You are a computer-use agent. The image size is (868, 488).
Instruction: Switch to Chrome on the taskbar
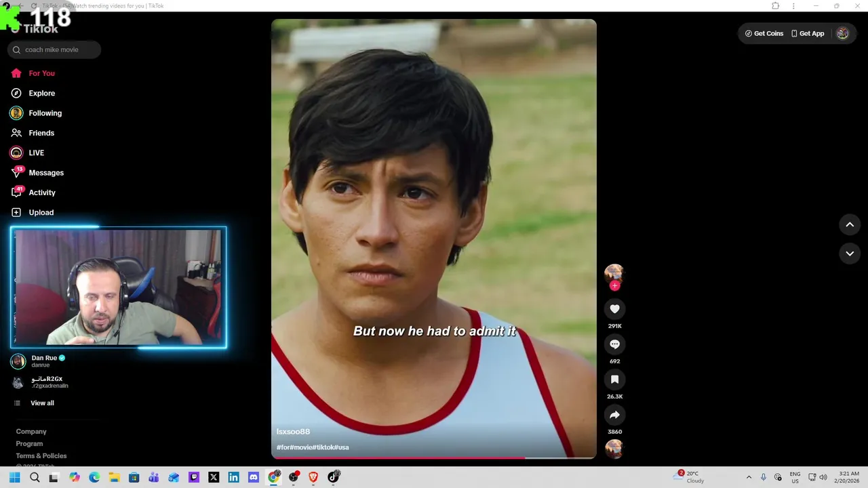273,477
